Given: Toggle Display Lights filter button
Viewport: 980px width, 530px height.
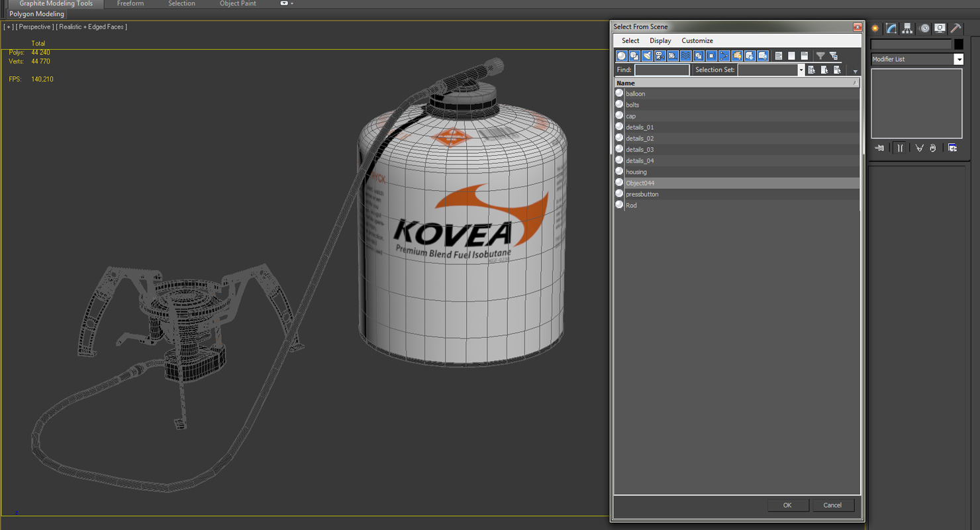Looking at the screenshot, I should (647, 56).
